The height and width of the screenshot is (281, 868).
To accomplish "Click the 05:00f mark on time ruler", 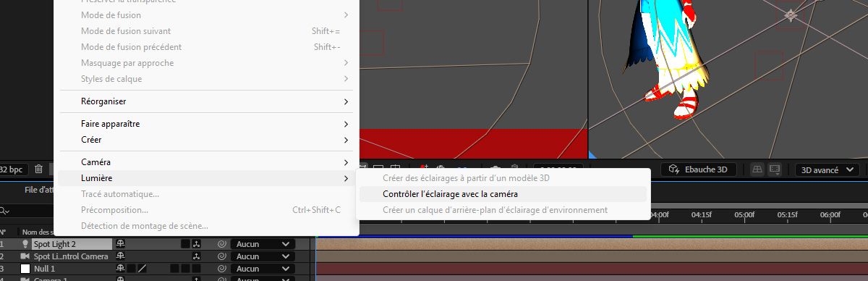I will point(744,215).
